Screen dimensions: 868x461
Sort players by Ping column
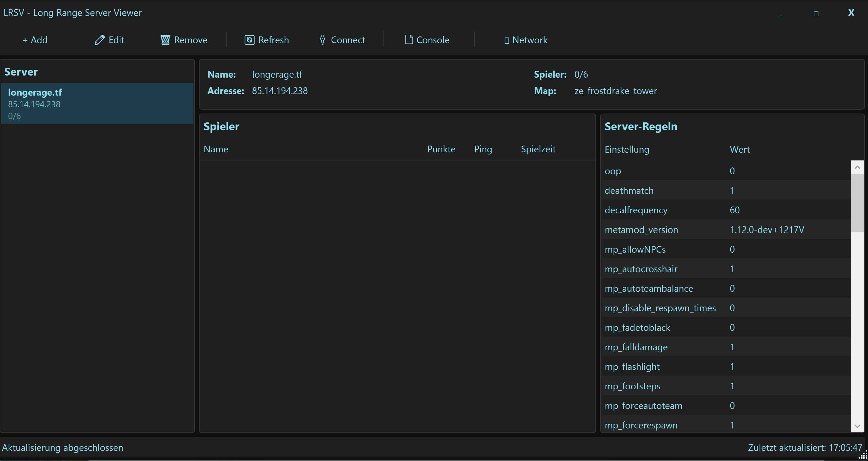(483, 149)
